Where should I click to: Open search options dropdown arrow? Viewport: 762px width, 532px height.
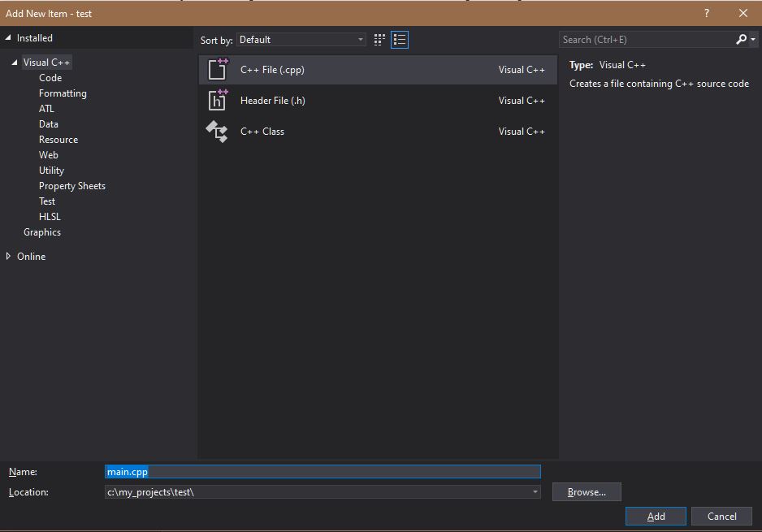(x=753, y=39)
